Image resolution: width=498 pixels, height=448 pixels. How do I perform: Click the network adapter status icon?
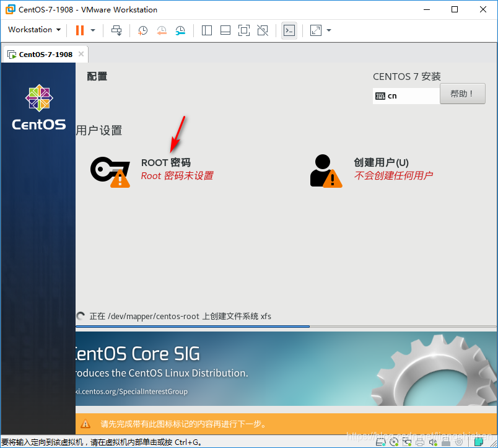[408, 442]
